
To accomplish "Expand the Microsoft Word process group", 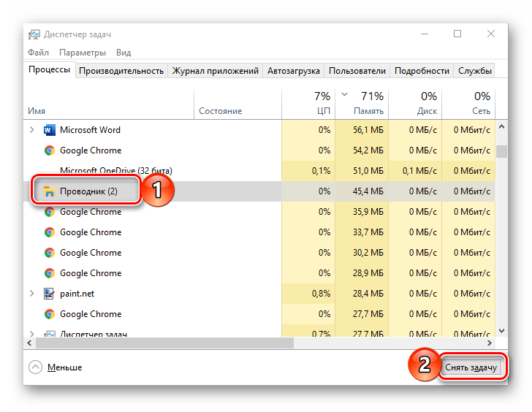I will (x=32, y=130).
